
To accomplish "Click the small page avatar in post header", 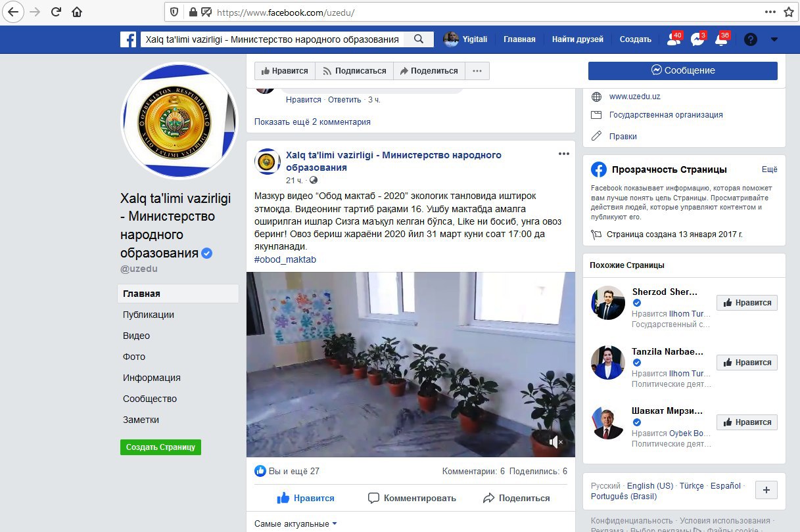I will pos(268,162).
